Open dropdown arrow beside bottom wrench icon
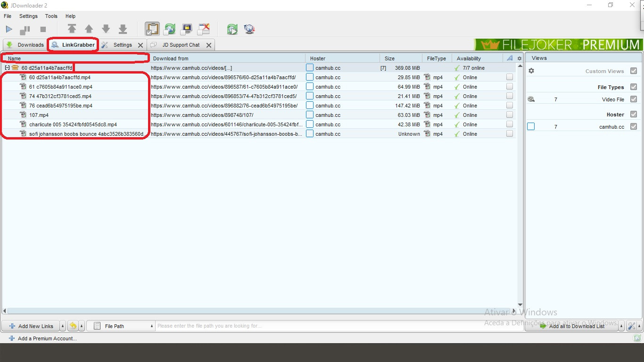644x362 pixels. [x=639, y=326]
